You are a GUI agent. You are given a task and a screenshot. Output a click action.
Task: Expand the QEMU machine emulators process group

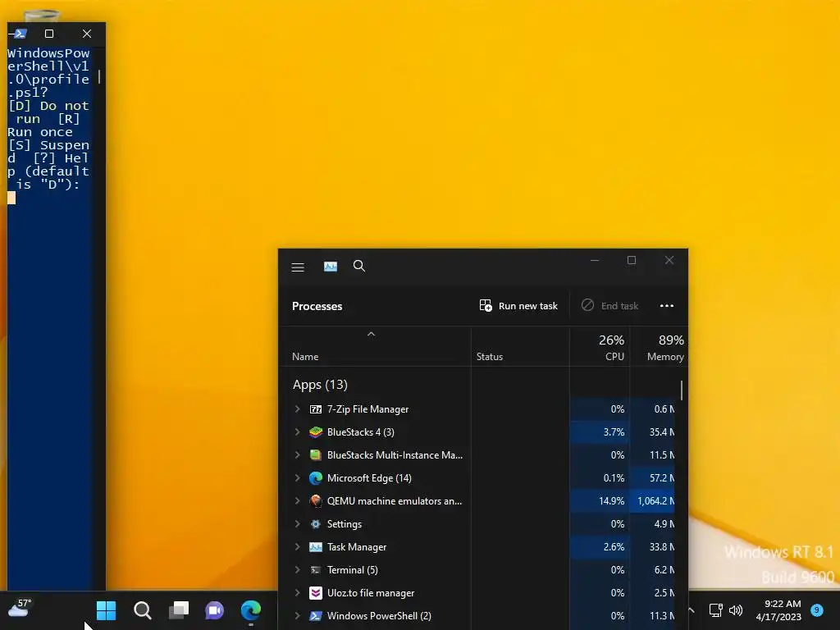coord(297,501)
